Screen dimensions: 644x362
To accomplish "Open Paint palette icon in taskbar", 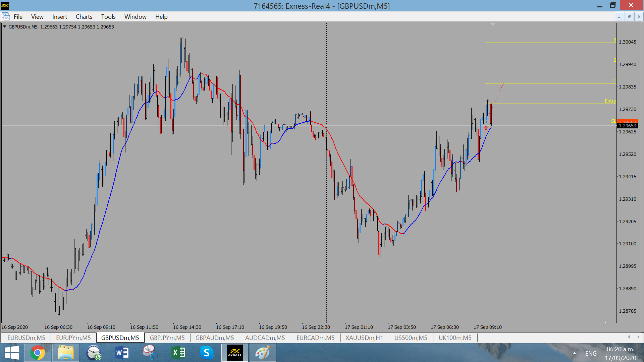I will coord(263,353).
